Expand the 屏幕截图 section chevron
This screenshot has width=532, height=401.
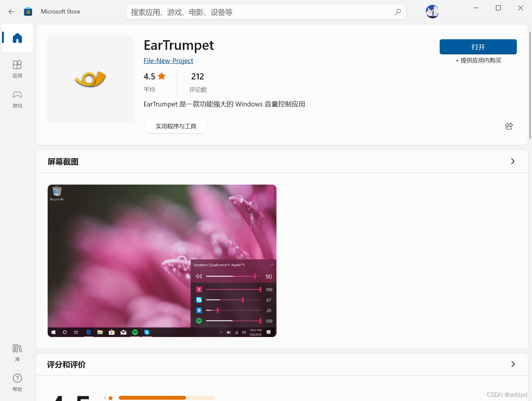tap(513, 161)
